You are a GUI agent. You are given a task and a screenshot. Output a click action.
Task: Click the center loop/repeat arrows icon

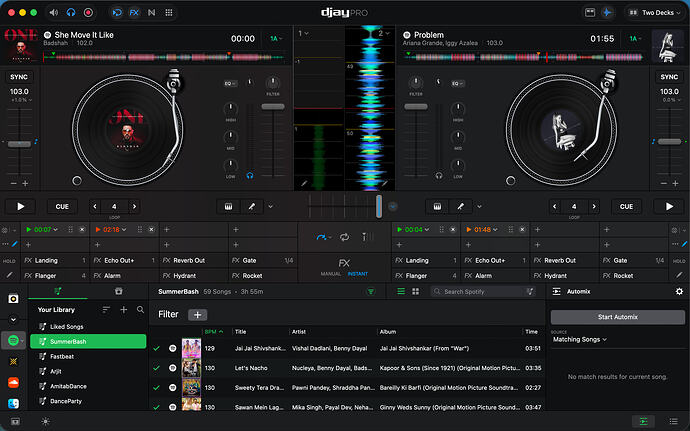pyautogui.click(x=345, y=237)
